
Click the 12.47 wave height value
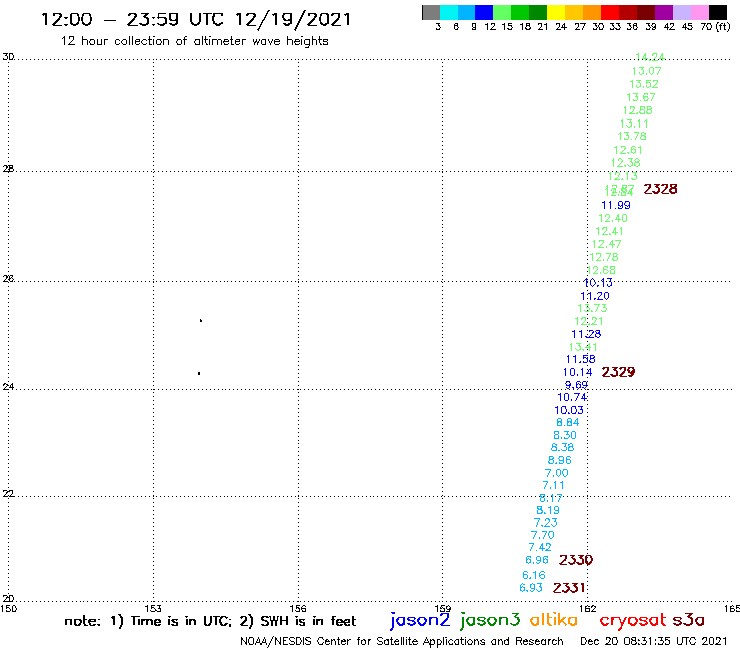(607, 245)
